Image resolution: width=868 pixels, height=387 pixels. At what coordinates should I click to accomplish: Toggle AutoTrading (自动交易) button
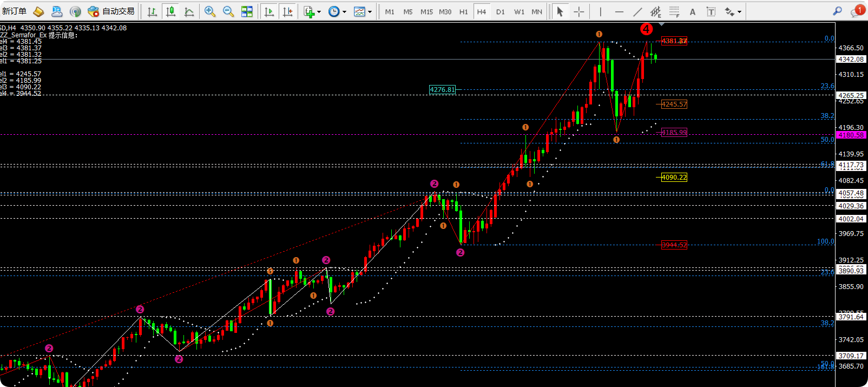pos(111,11)
